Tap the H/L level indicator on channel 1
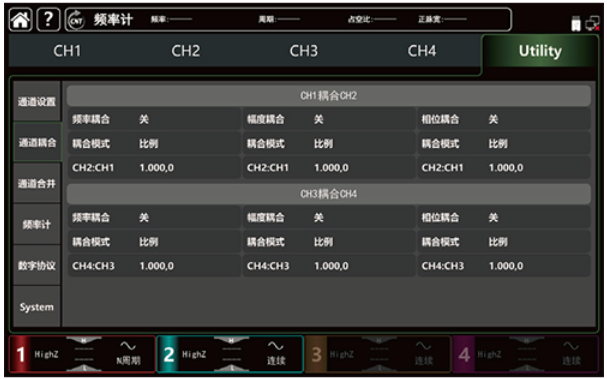 tap(84, 354)
